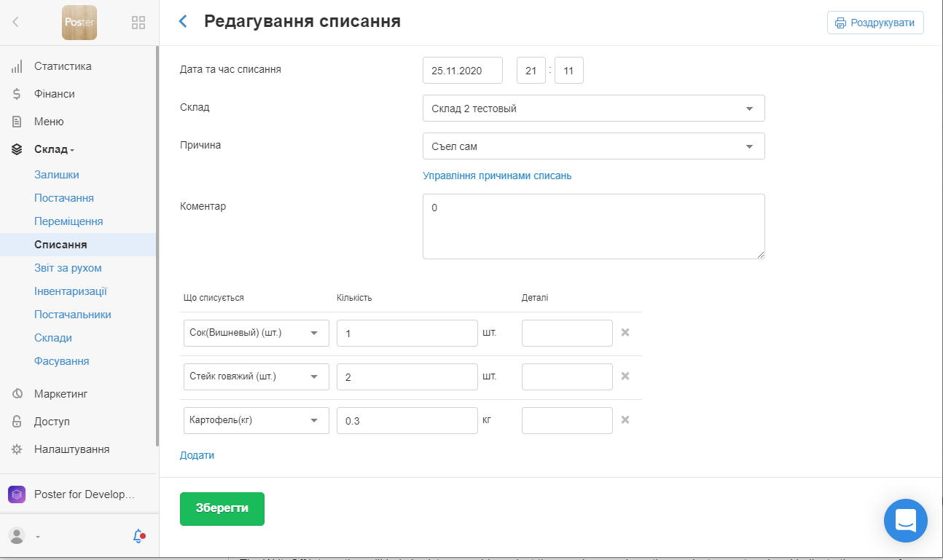Viewport: 943px width, 560px height.
Task: Open the Склад 2 тестовый dropdown
Action: click(594, 108)
